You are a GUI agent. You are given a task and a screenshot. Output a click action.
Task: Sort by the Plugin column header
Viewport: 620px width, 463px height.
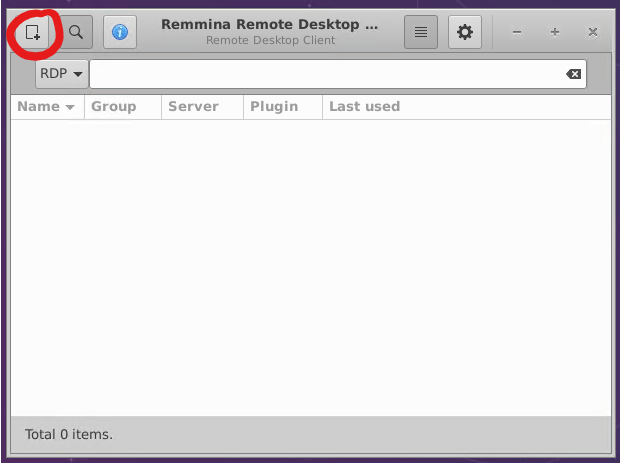coord(283,107)
